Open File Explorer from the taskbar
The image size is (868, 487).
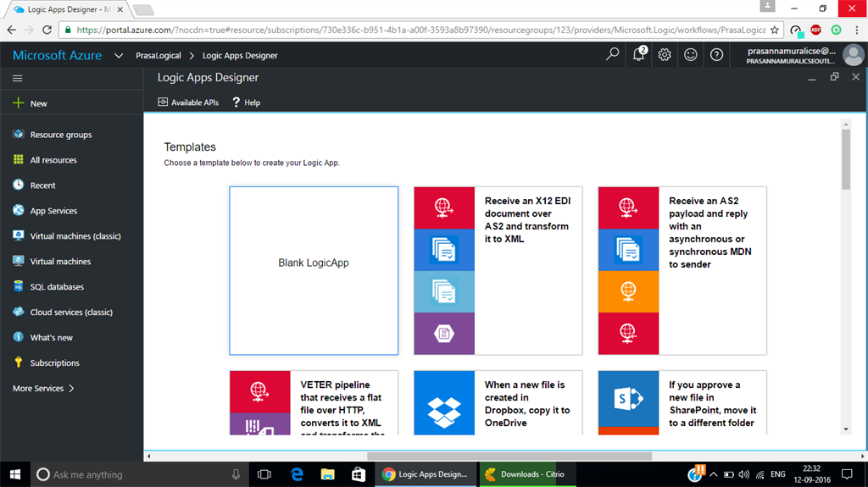click(x=328, y=474)
